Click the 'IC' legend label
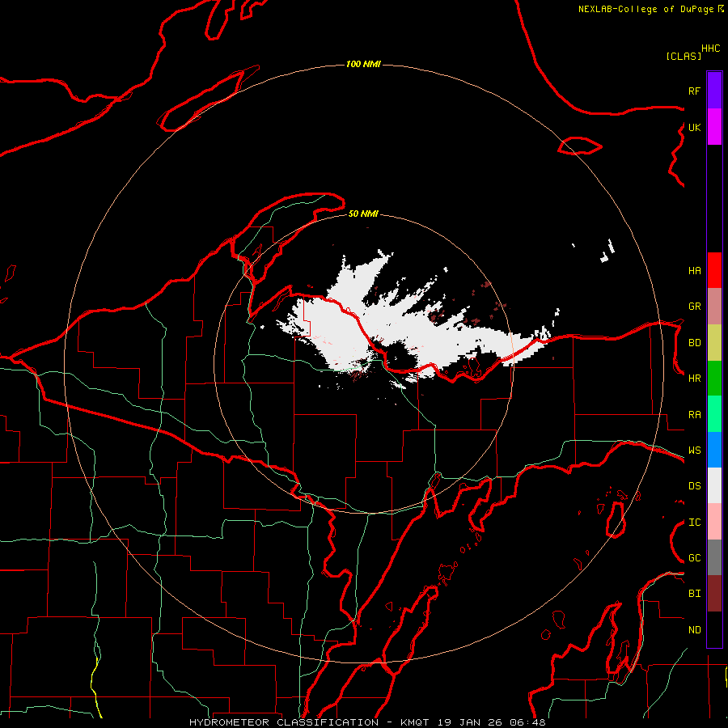Image resolution: width=728 pixels, height=728 pixels. pos(694,523)
